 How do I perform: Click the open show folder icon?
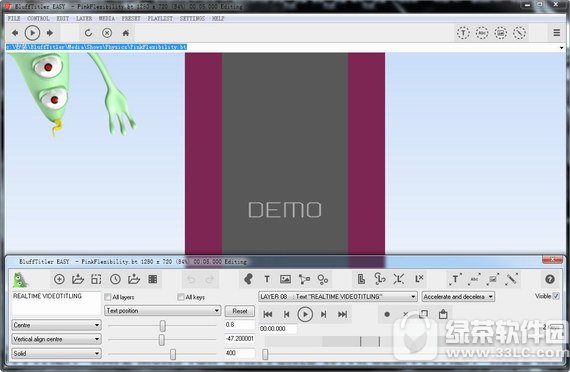[78, 279]
